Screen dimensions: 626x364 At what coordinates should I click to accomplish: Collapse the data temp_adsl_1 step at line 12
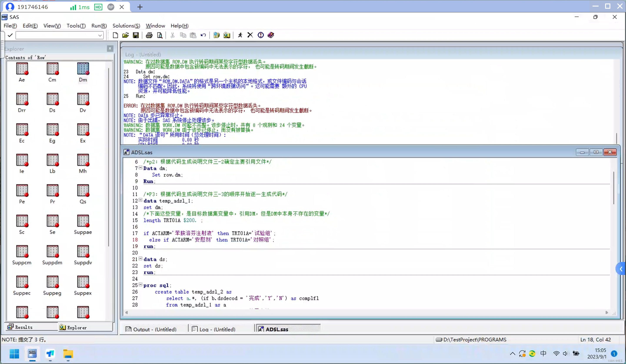click(x=141, y=200)
